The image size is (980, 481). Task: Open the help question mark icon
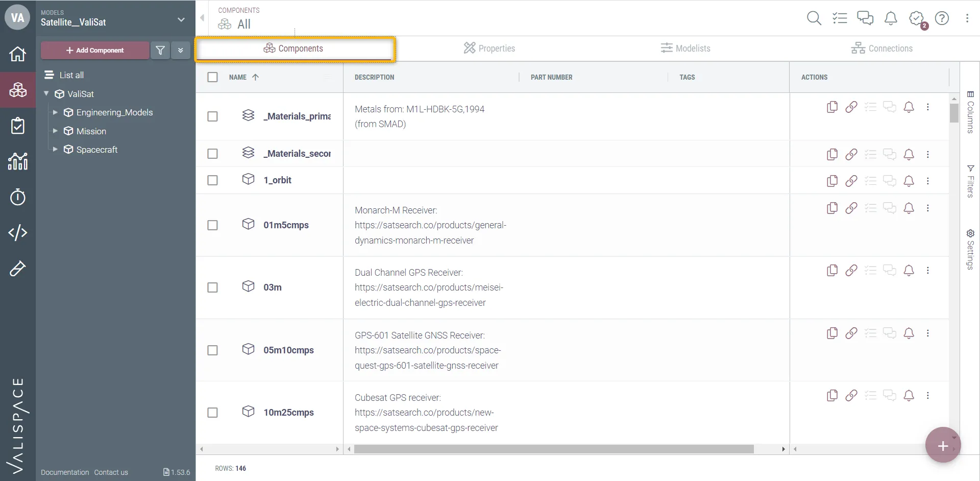pos(942,18)
